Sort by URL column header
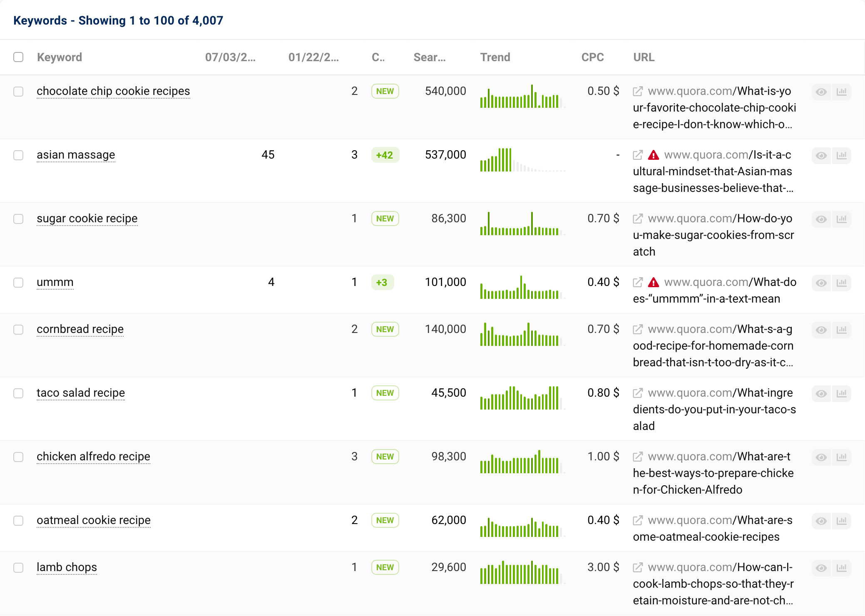The height and width of the screenshot is (616, 865). point(644,57)
